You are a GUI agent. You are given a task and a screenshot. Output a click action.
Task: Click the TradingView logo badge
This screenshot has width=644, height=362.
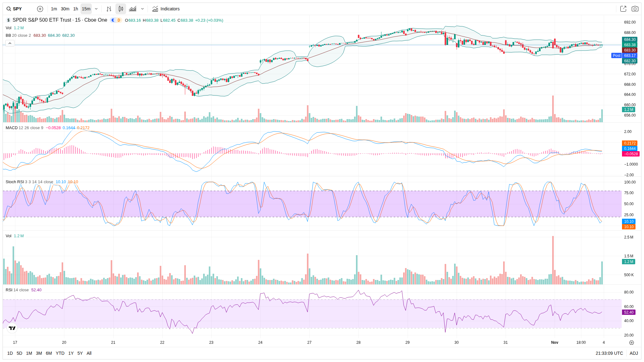coord(12,328)
